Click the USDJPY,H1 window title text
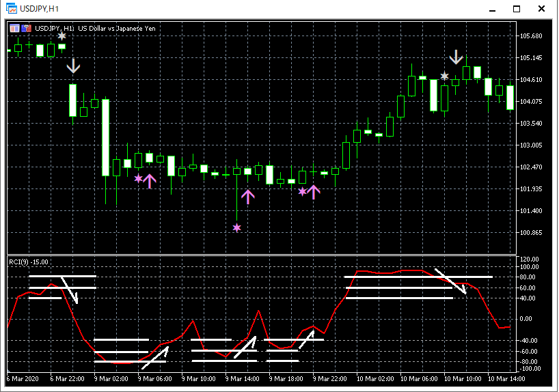 tap(39, 9)
